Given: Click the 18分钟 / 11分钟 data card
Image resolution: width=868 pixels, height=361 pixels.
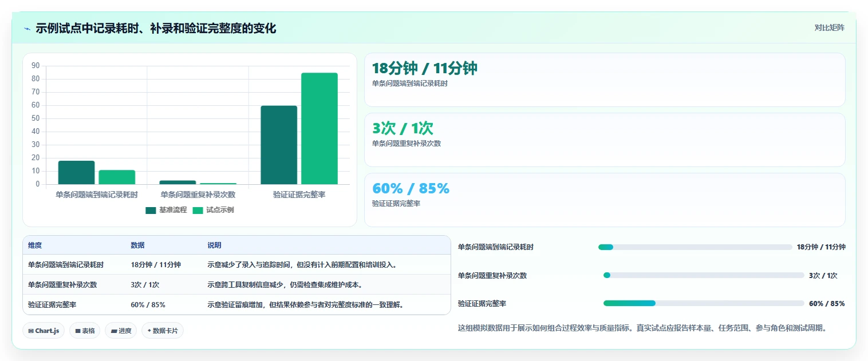Looking at the screenshot, I should [605, 80].
